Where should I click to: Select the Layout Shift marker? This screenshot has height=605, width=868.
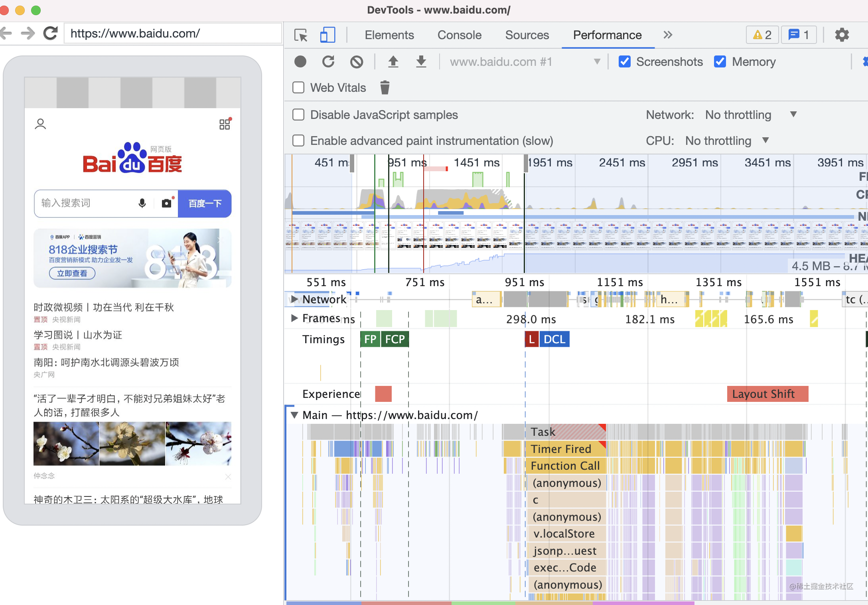tap(767, 394)
